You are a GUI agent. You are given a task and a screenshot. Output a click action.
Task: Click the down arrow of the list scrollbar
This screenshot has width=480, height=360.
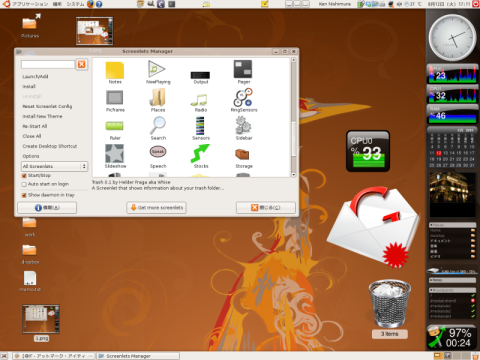pyautogui.click(x=293, y=175)
